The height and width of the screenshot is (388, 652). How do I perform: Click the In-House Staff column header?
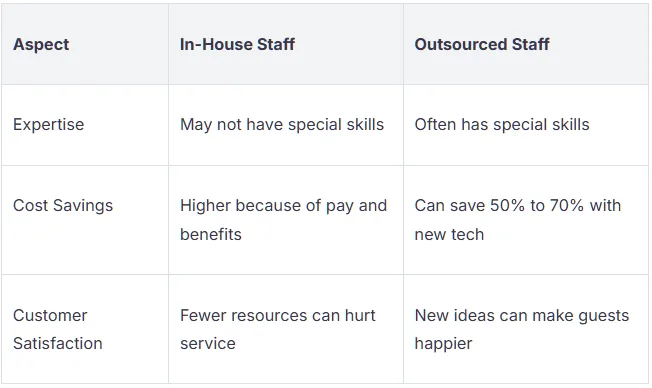[237, 44]
